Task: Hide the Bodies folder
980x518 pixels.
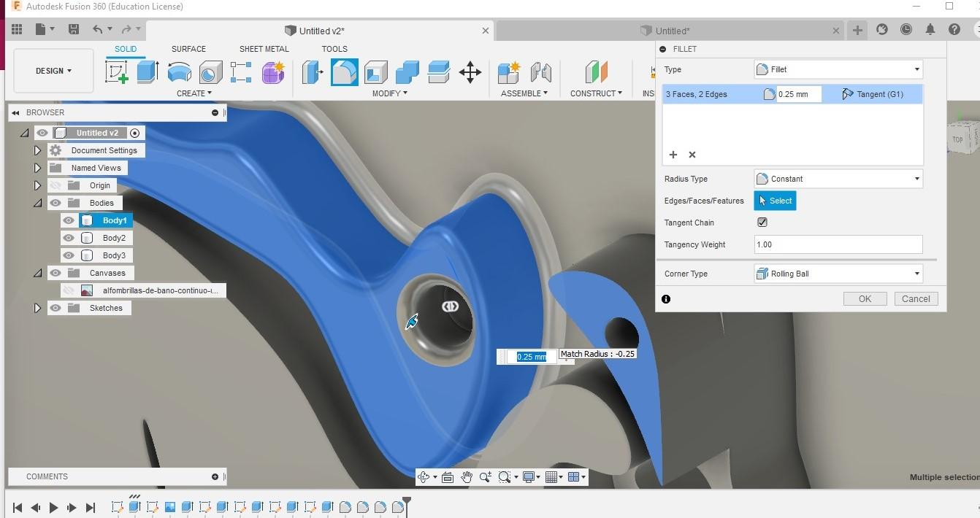Action: (55, 203)
